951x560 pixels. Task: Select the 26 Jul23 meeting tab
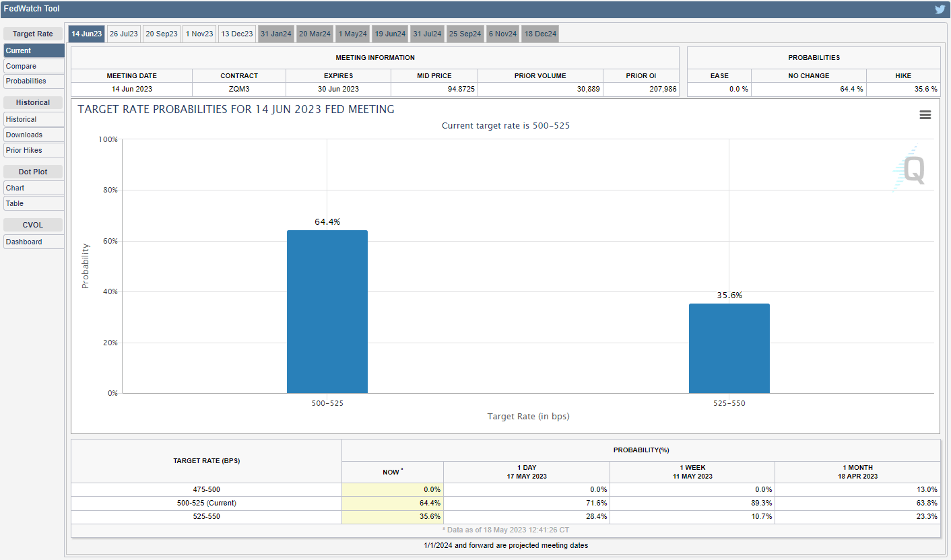tap(123, 34)
